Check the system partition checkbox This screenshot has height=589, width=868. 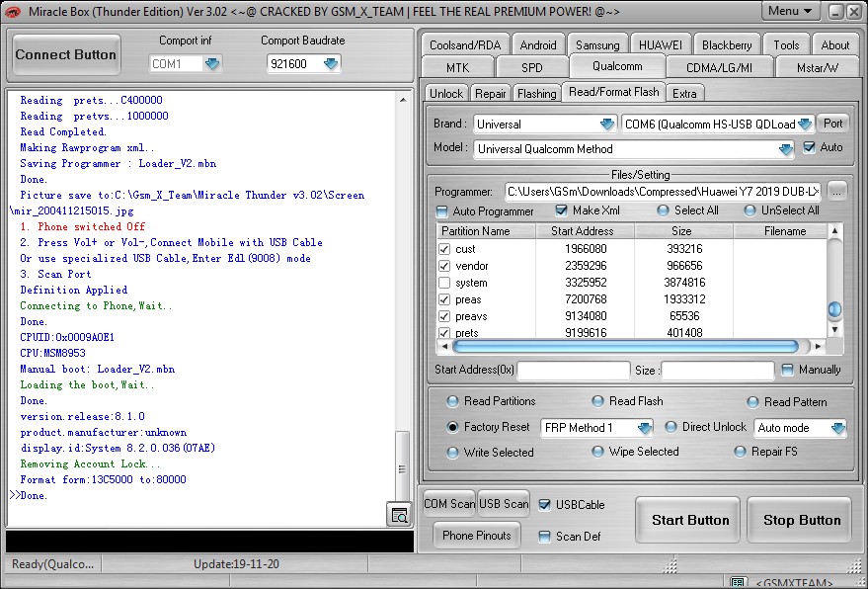pos(444,283)
